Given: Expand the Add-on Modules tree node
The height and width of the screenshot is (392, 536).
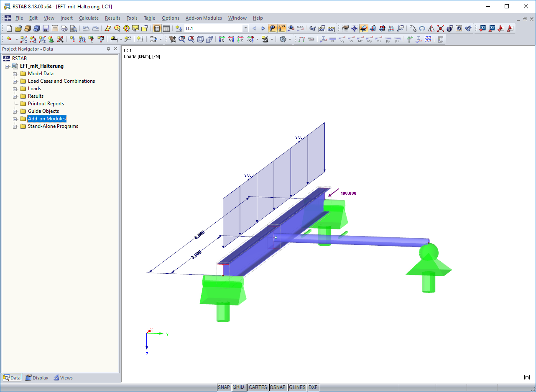Looking at the screenshot, I should 15,119.
